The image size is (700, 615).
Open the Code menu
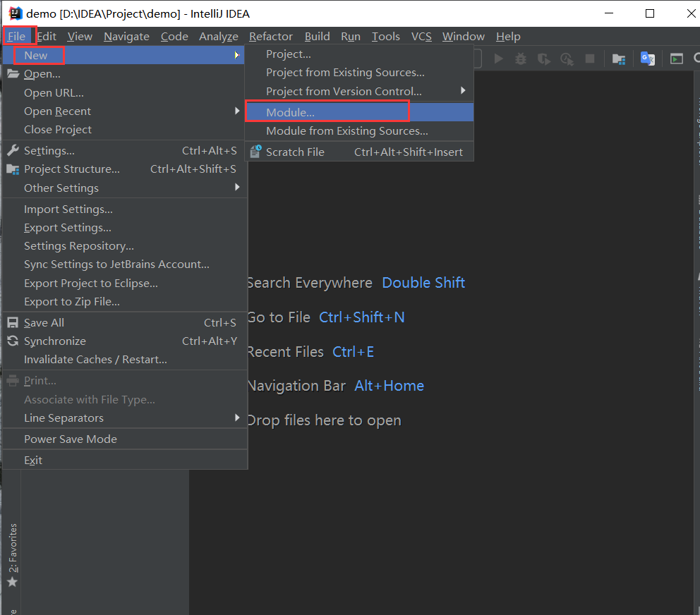(x=174, y=36)
